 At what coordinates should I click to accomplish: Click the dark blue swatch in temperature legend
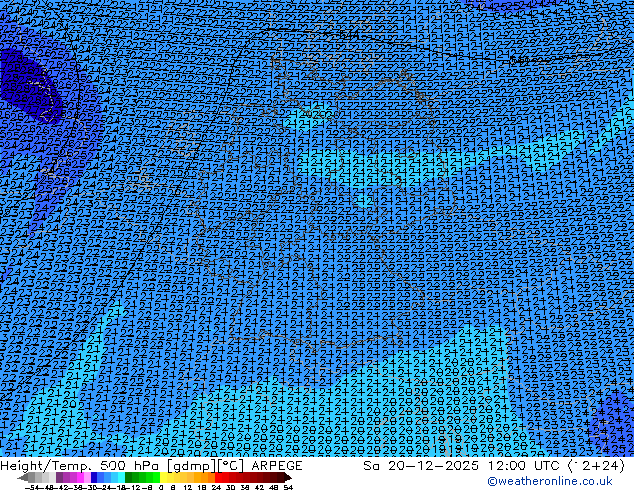[x=94, y=478]
